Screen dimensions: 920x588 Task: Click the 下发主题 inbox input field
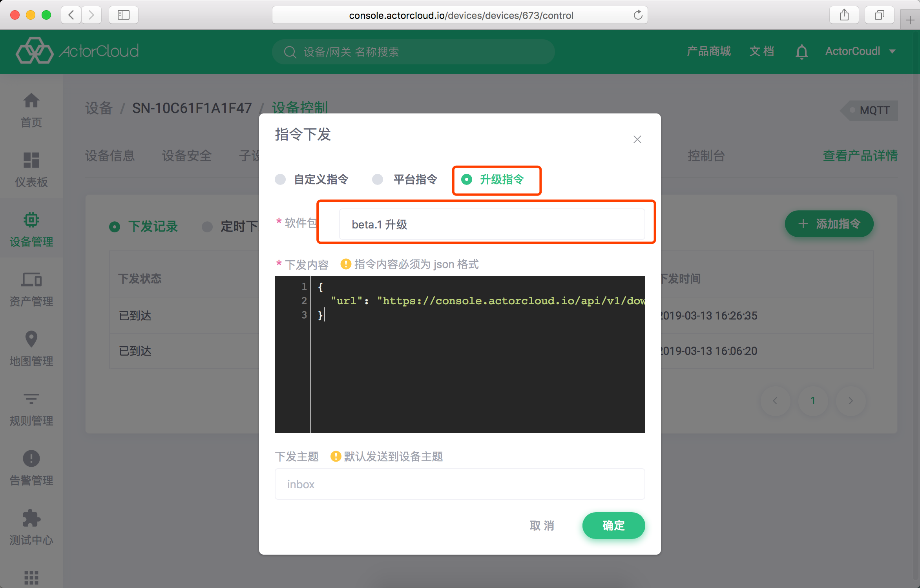460,484
